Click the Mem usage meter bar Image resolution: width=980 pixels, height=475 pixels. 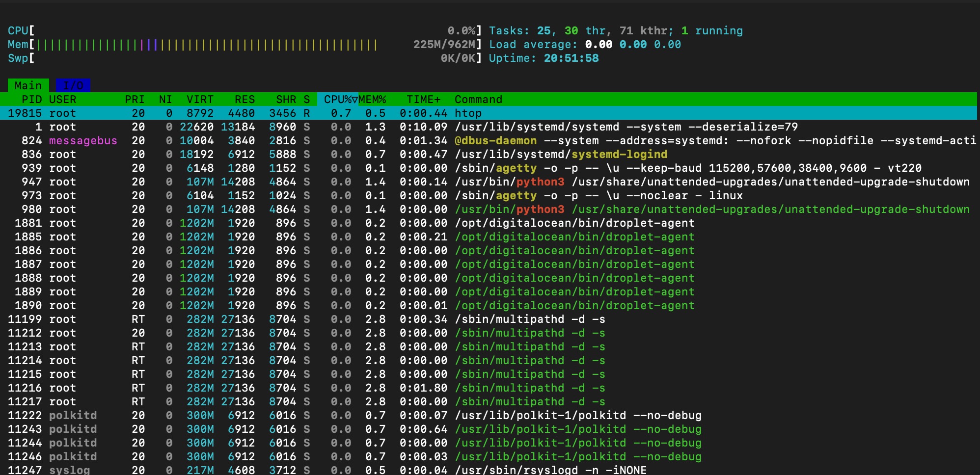pos(206,45)
